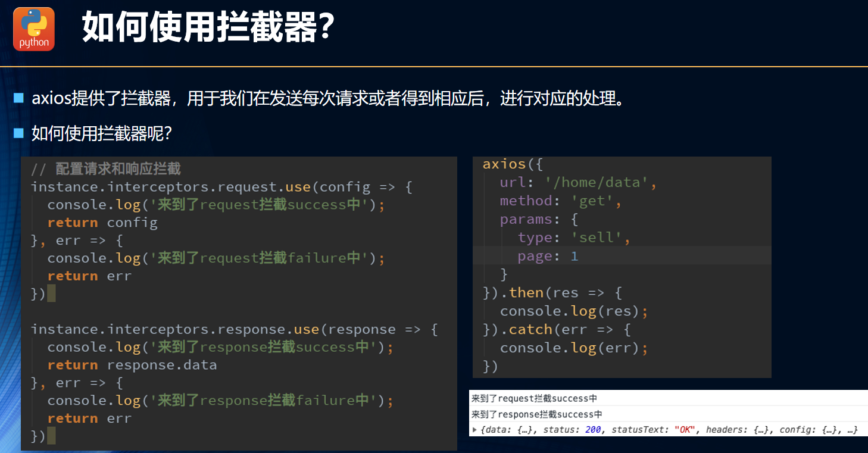Click the params: { line
Viewport: 868px width, 453px height.
pos(539,220)
